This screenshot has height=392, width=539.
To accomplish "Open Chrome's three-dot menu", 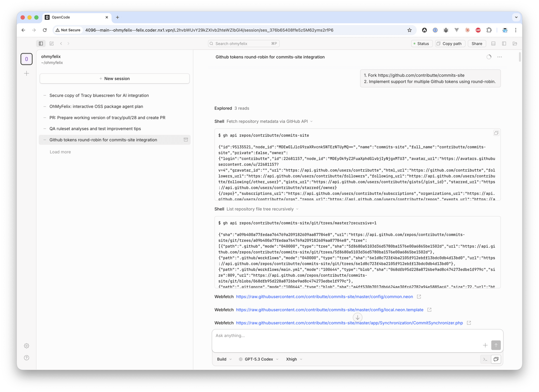I will tap(516, 30).
